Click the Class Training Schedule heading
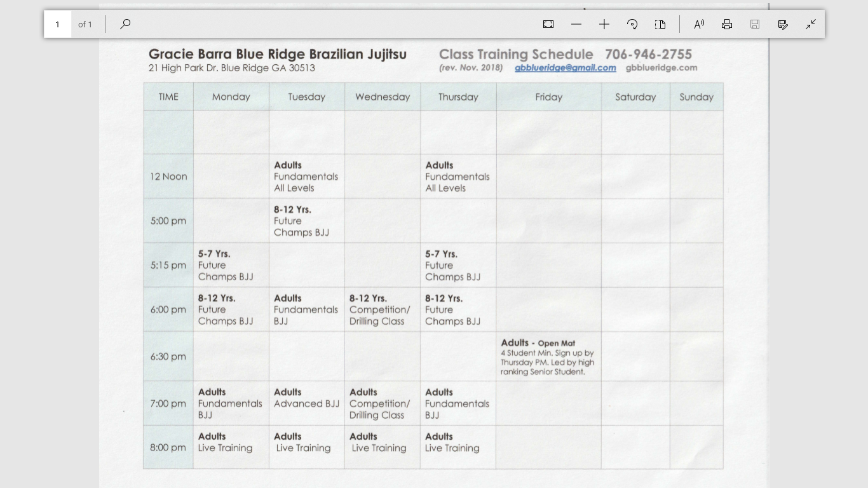The width and height of the screenshot is (868, 488). 516,54
